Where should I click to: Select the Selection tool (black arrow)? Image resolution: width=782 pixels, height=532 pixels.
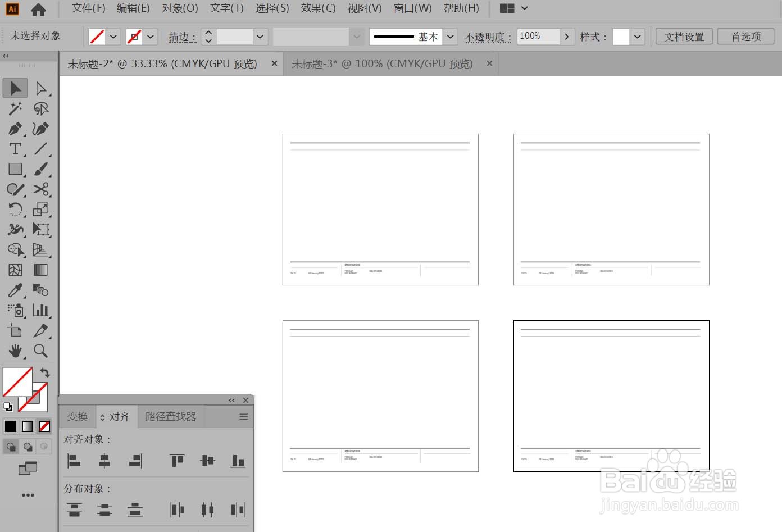pyautogui.click(x=15, y=88)
